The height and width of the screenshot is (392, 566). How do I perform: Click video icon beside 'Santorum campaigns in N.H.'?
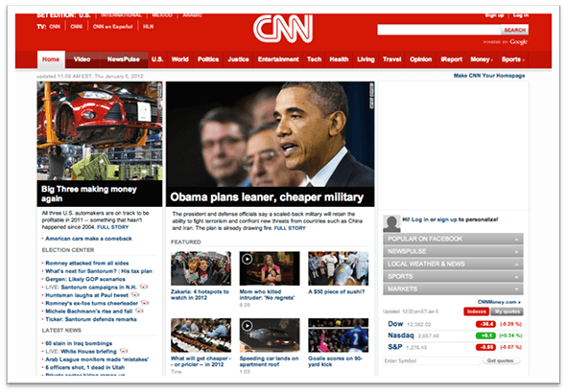[x=144, y=288]
